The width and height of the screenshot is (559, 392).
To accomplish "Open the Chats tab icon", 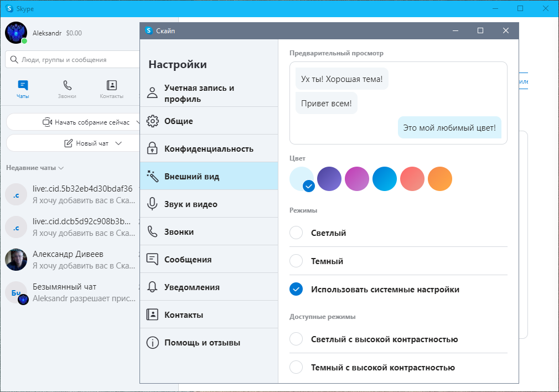I will click(23, 85).
